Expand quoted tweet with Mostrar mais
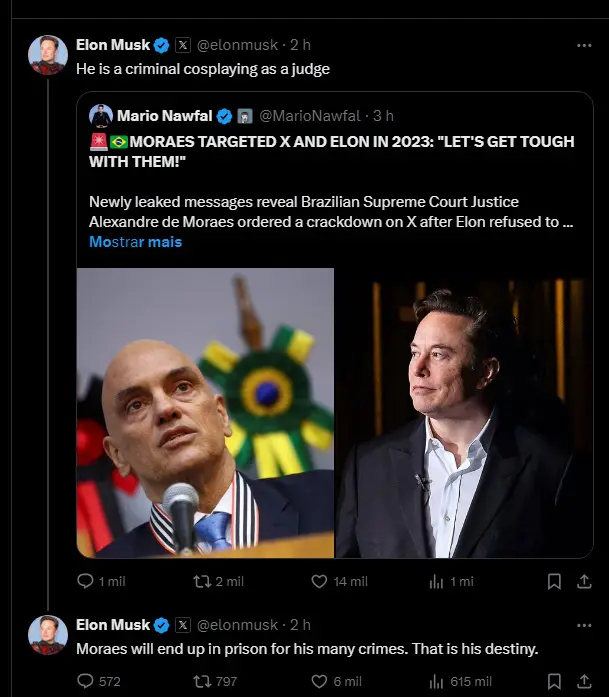Viewport: 609px width, 697px height. pos(135,242)
